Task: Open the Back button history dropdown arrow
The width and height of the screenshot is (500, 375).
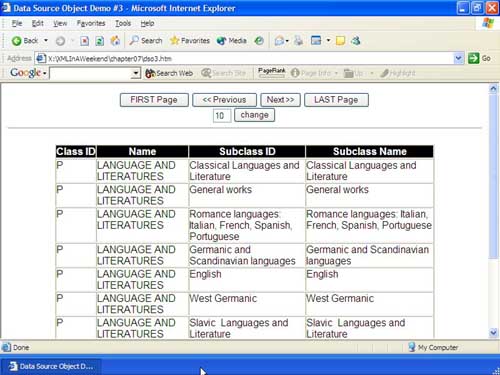Action: click(x=46, y=41)
